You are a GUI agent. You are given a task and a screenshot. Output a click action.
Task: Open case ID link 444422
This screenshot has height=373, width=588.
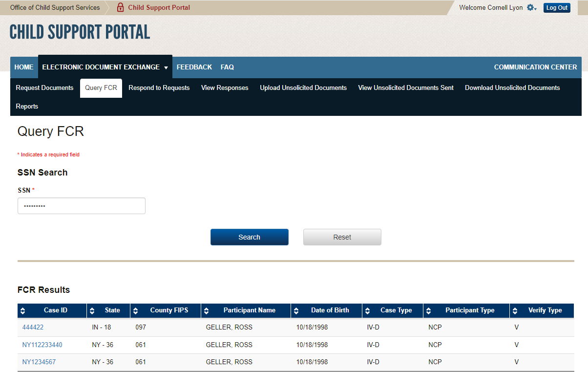tap(33, 327)
